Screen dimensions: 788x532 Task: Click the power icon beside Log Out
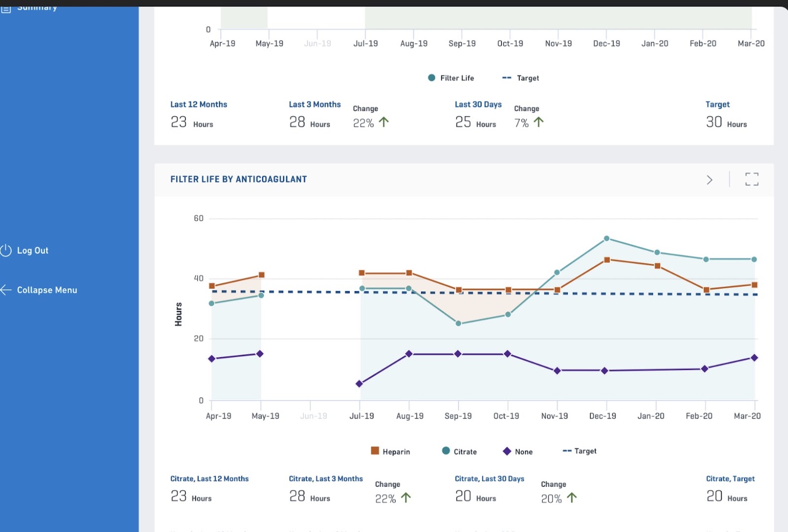[x=6, y=250]
